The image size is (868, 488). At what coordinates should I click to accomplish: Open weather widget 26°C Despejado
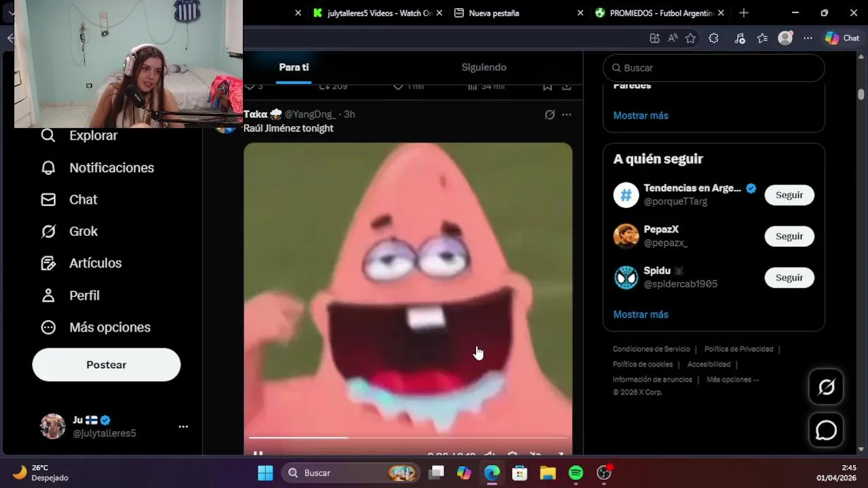click(41, 472)
